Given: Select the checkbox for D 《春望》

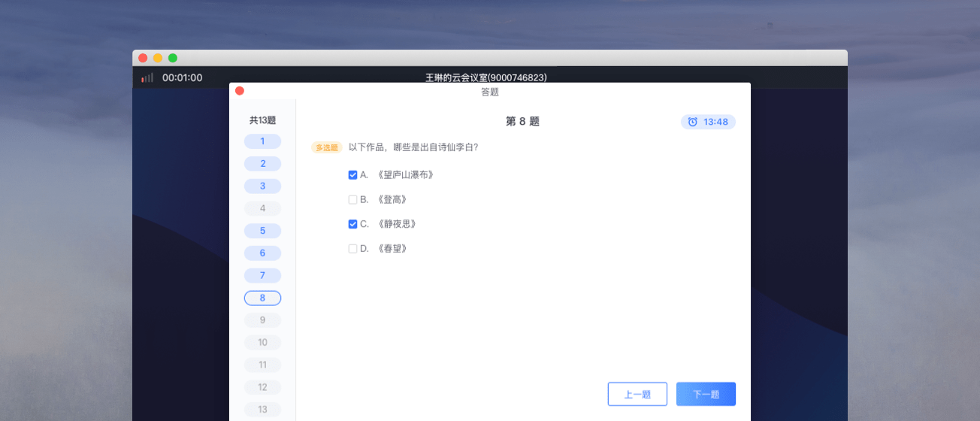Looking at the screenshot, I should pyautogui.click(x=352, y=249).
